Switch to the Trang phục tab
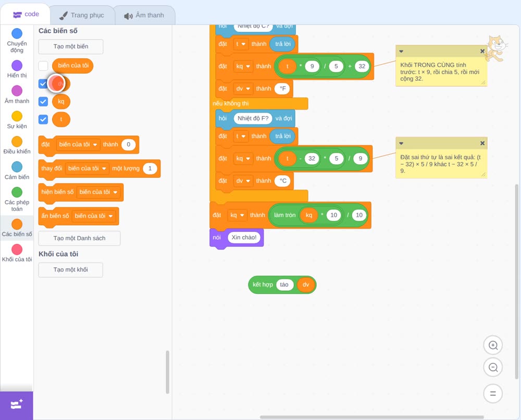 (x=82, y=15)
